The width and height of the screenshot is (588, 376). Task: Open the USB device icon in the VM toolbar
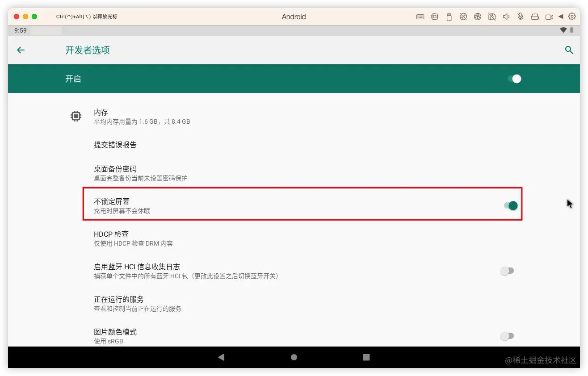(x=449, y=17)
